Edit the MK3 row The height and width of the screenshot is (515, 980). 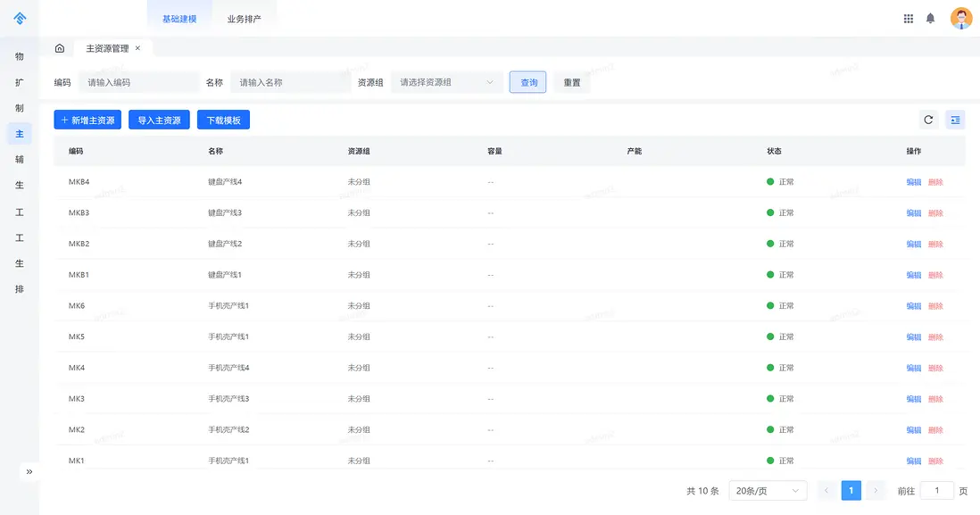point(914,399)
